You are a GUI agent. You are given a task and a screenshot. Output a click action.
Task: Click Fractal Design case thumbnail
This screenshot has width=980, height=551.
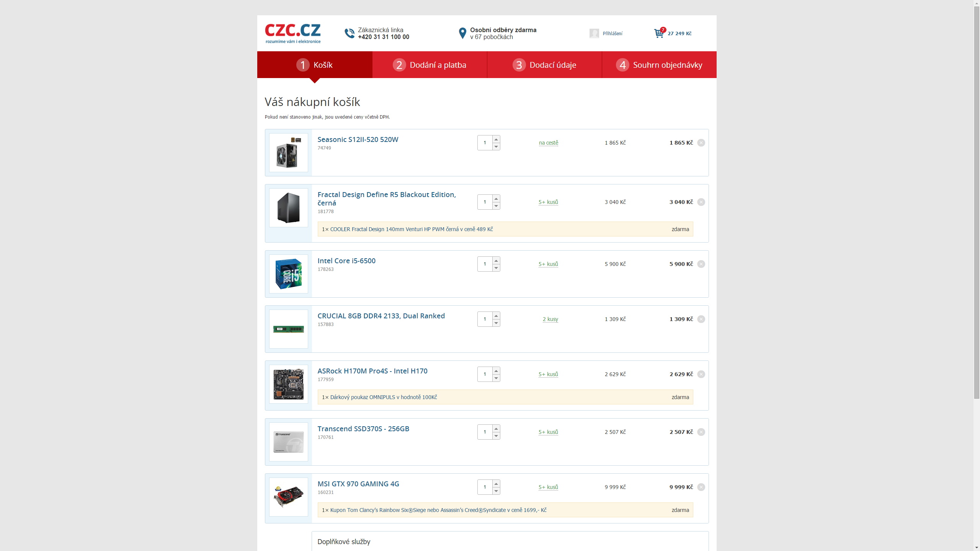click(x=288, y=208)
